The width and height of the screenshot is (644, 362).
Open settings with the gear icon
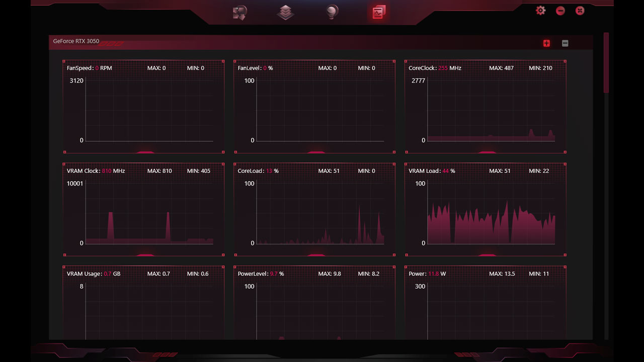point(541,11)
